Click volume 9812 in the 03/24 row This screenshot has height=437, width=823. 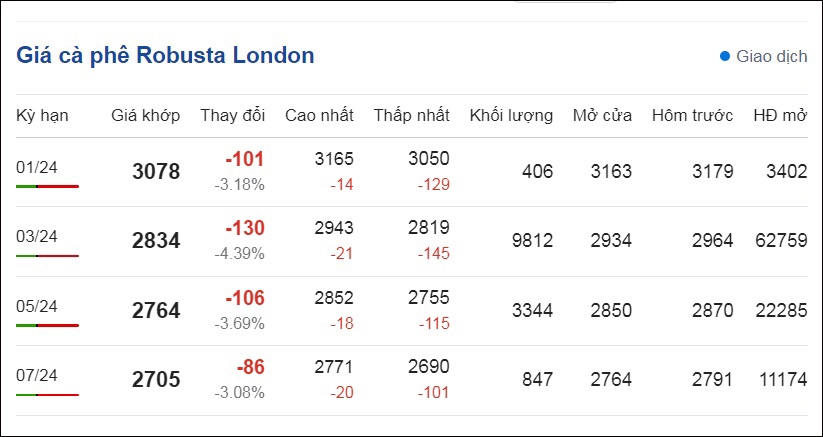click(x=532, y=241)
